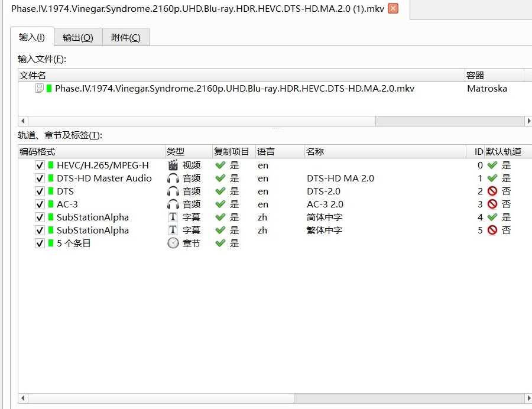Image resolution: width=532 pixels, height=409 pixels.
Task: Toggle the 繁体中字 SubStationAlpha checkbox
Action: pos(40,231)
